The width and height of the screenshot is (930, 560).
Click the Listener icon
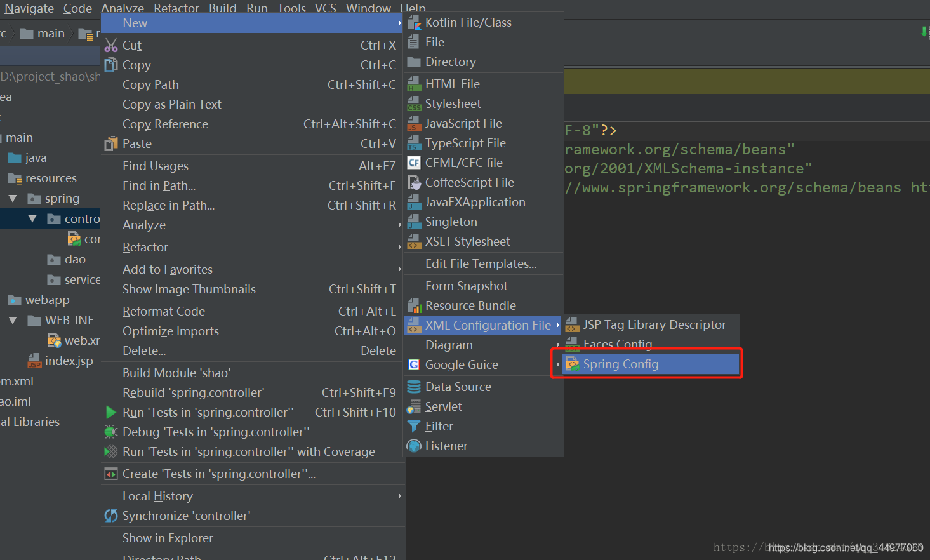coord(414,446)
